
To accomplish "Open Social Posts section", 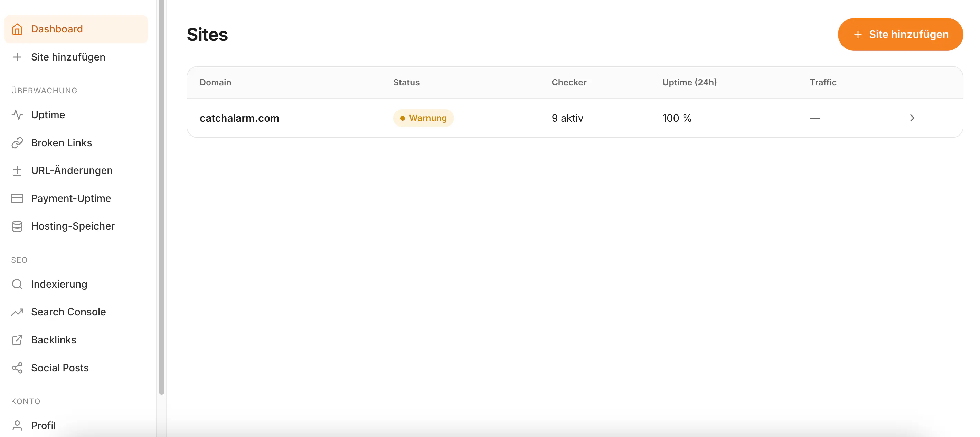I will point(76,368).
